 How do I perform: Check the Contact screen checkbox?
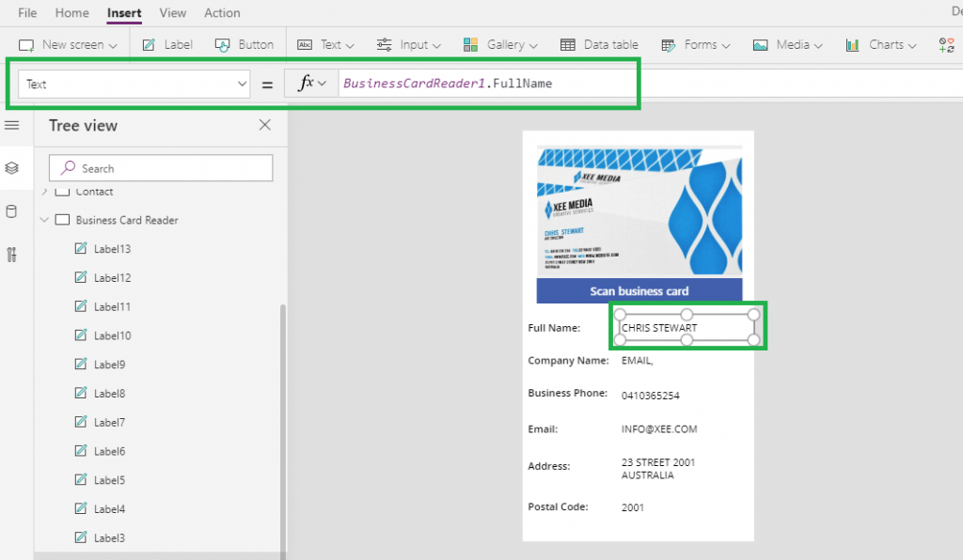coord(60,191)
